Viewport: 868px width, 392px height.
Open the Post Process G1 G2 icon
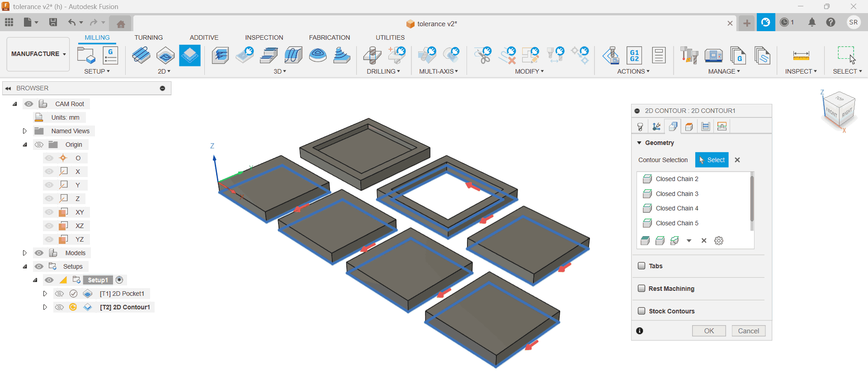click(x=634, y=56)
